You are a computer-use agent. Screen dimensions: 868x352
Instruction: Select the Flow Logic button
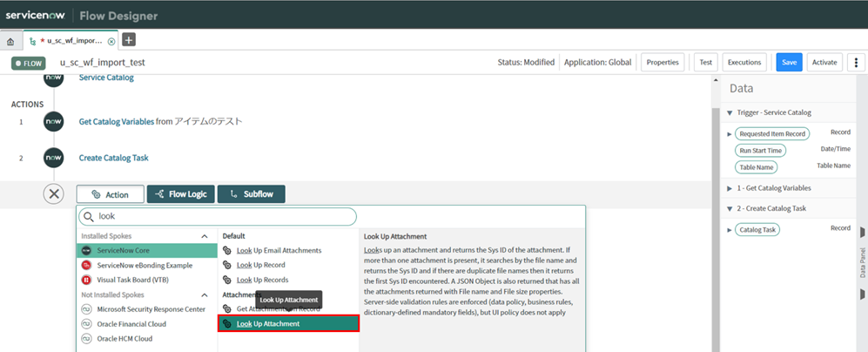pyautogui.click(x=180, y=194)
